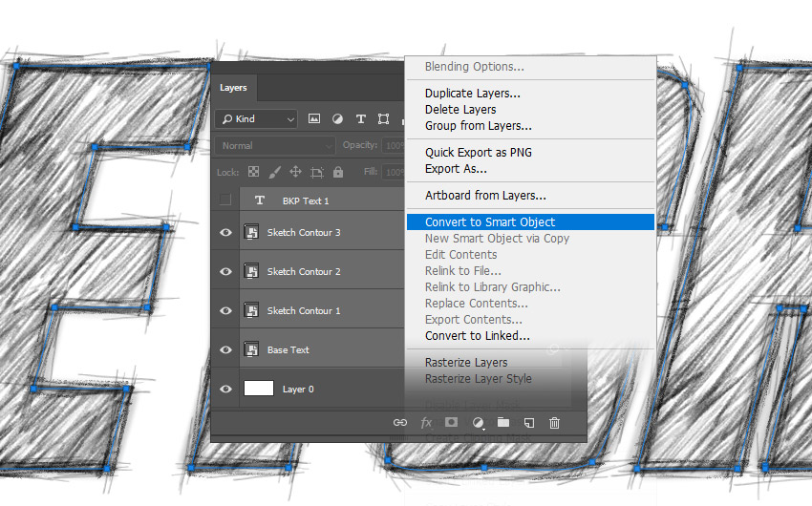Viewport: 812px width, 506px height.
Task: Open the fx layer style icon
Action: [x=426, y=423]
